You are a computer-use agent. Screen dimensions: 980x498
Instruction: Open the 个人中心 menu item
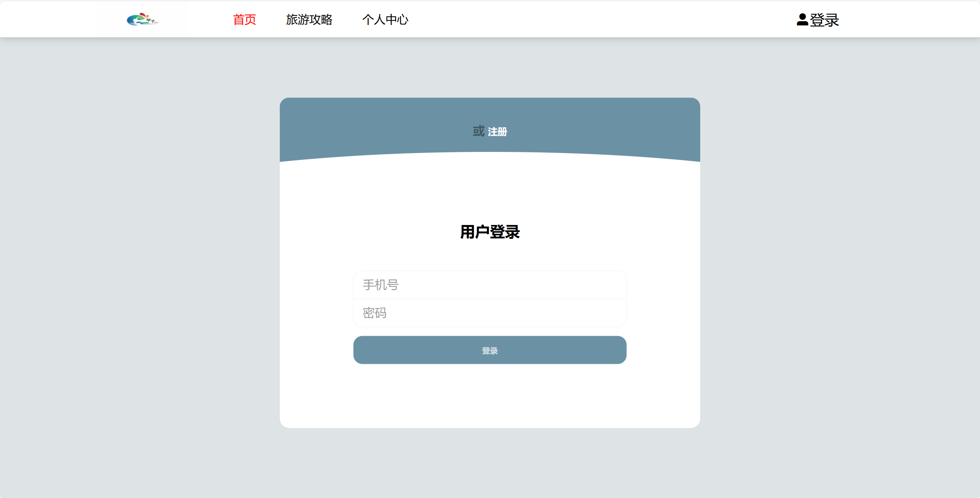coord(385,20)
